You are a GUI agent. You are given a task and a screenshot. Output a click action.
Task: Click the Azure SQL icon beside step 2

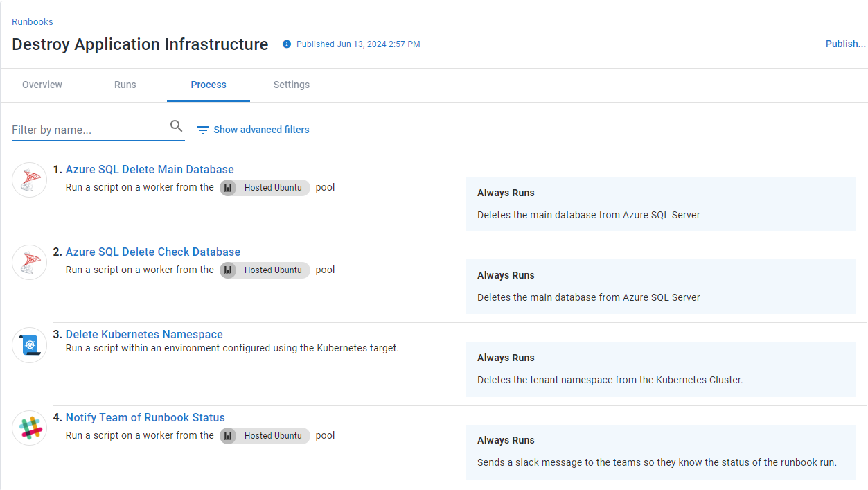[29, 262]
